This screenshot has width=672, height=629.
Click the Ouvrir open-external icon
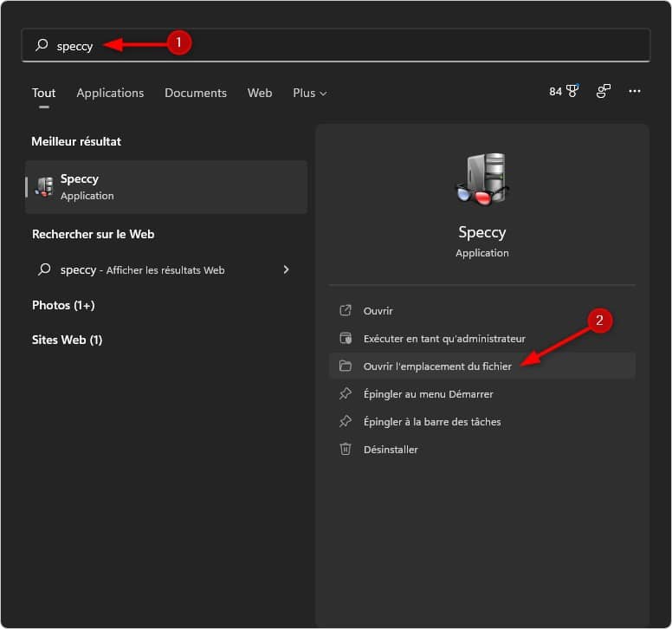(346, 310)
